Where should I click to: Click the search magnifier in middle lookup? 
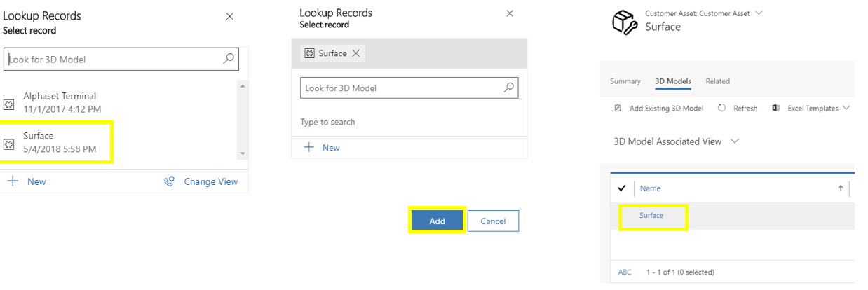(x=509, y=88)
